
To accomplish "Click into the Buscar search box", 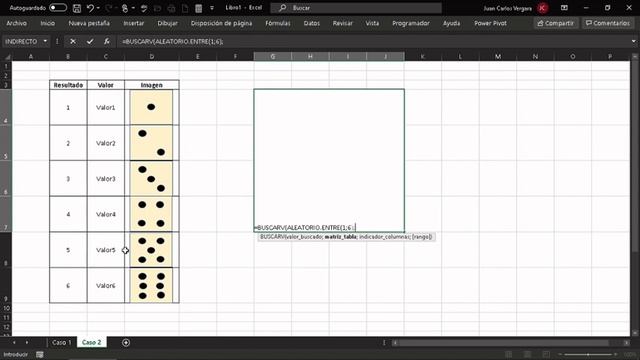I will coord(356,8).
